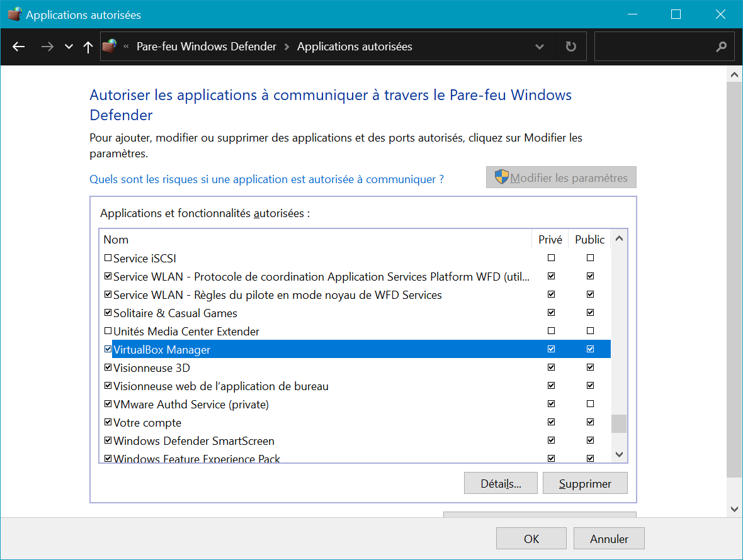
Task: Uncheck Public for Votre compte
Action: [590, 422]
